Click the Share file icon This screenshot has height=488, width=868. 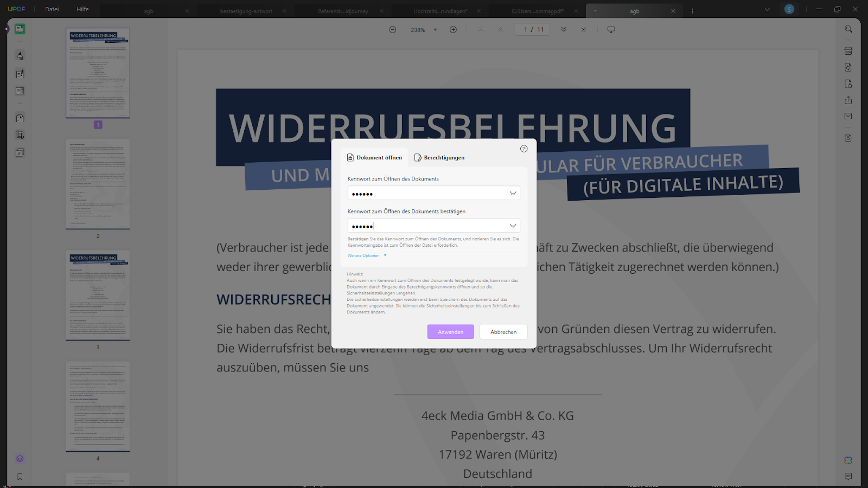tap(848, 100)
